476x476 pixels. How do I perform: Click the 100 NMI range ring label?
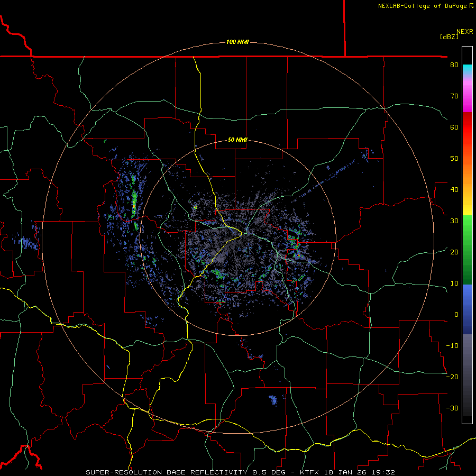(237, 42)
